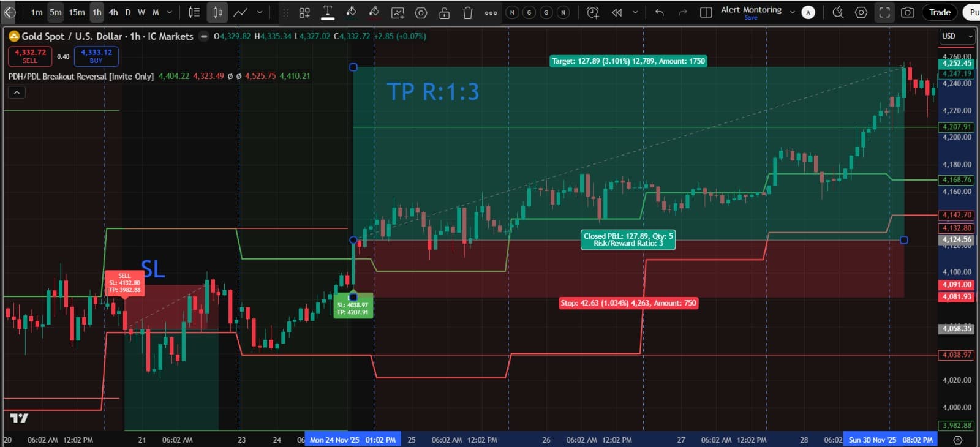Viewport: 980px width, 447px height.
Task: Click the TradingView logo on chart
Action: coord(19,418)
